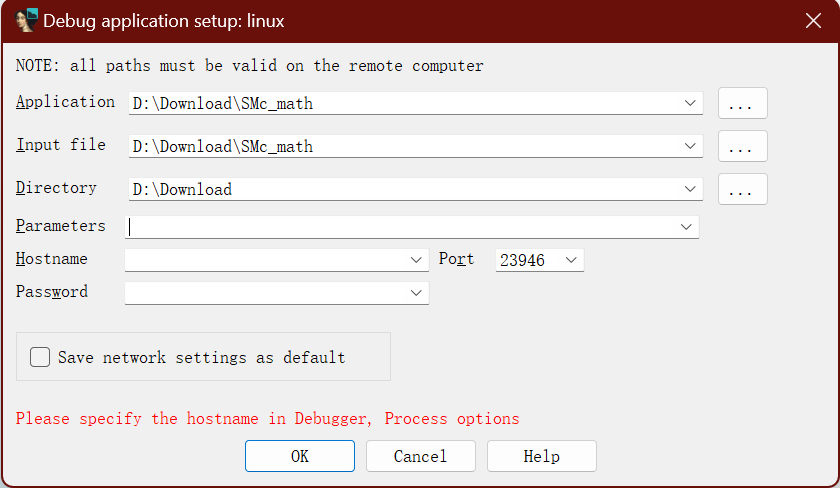
Task: Open the Password dropdown arrow
Action: coord(417,293)
